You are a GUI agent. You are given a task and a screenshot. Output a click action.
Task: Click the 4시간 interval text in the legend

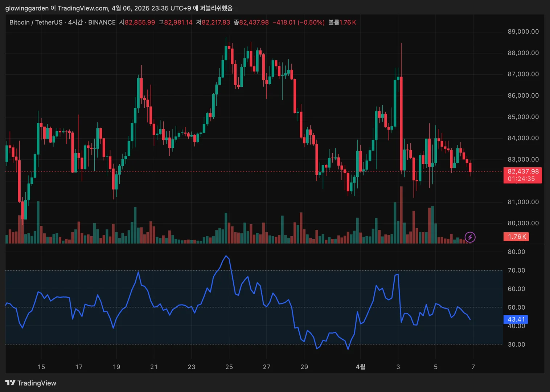click(75, 23)
